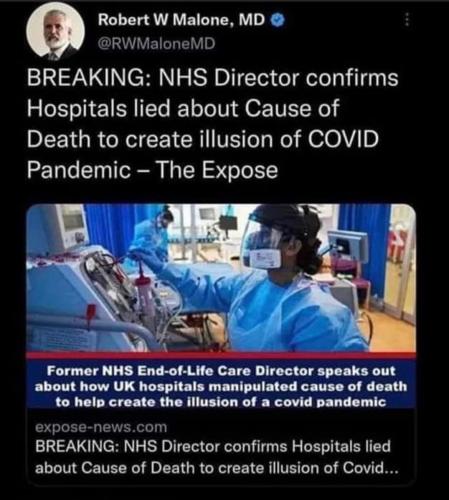Click card title 'BREAKING: NHS Director confirms Hospitals lied'
Viewport: 449px width, 500px height.
click(213, 446)
